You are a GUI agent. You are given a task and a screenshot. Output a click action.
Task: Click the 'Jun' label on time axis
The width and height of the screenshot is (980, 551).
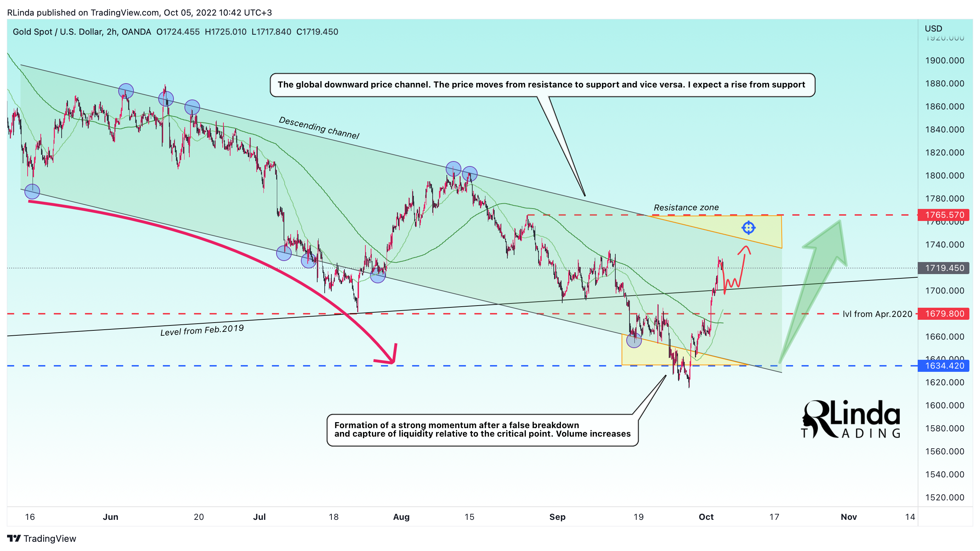[x=110, y=517]
